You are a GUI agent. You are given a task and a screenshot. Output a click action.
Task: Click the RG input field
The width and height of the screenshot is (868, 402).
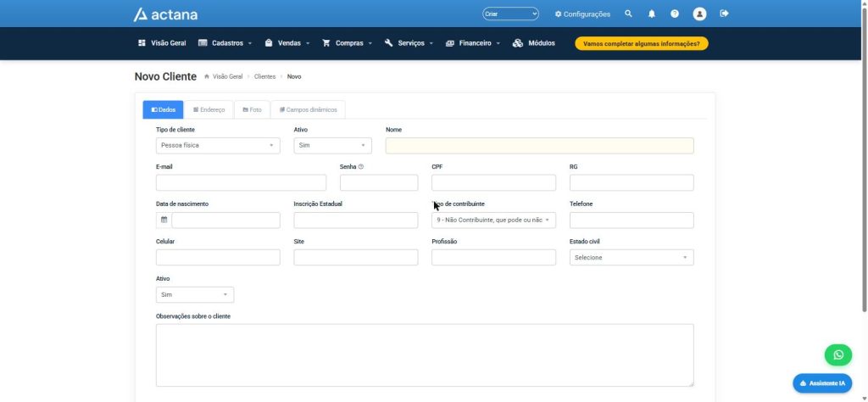click(632, 182)
